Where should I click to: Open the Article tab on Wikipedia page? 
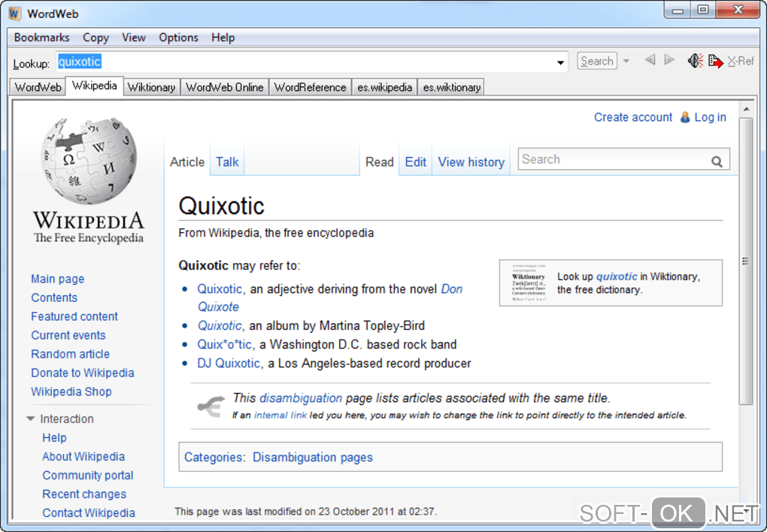tap(186, 162)
